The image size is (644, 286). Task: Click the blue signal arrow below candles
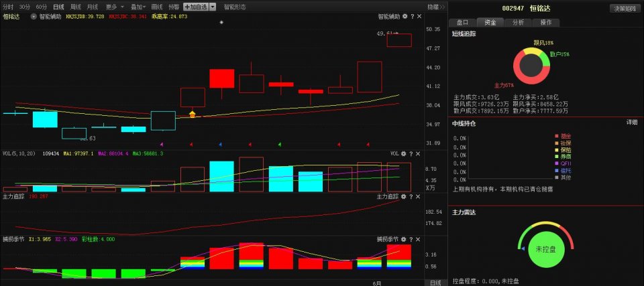[220, 145]
